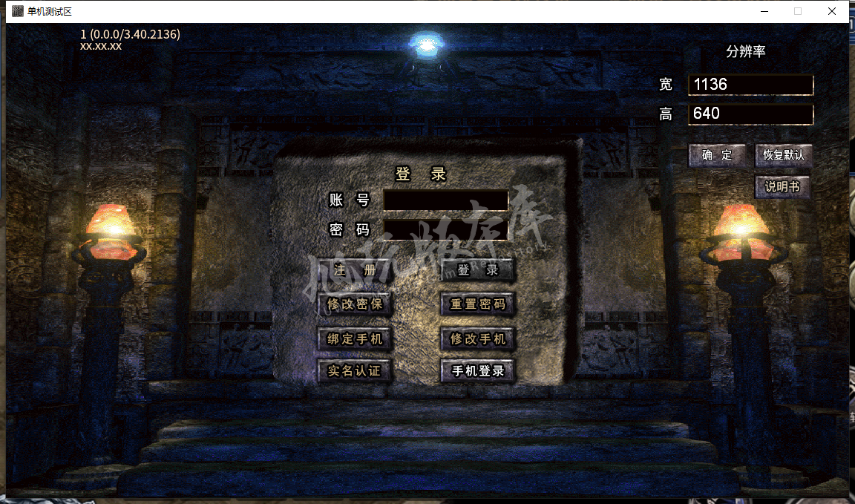Click the 绑定手机 bind phone button

(x=355, y=338)
